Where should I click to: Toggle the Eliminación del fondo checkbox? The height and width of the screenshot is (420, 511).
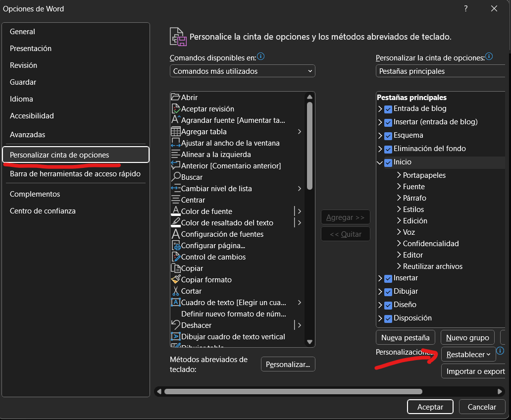tap(388, 149)
